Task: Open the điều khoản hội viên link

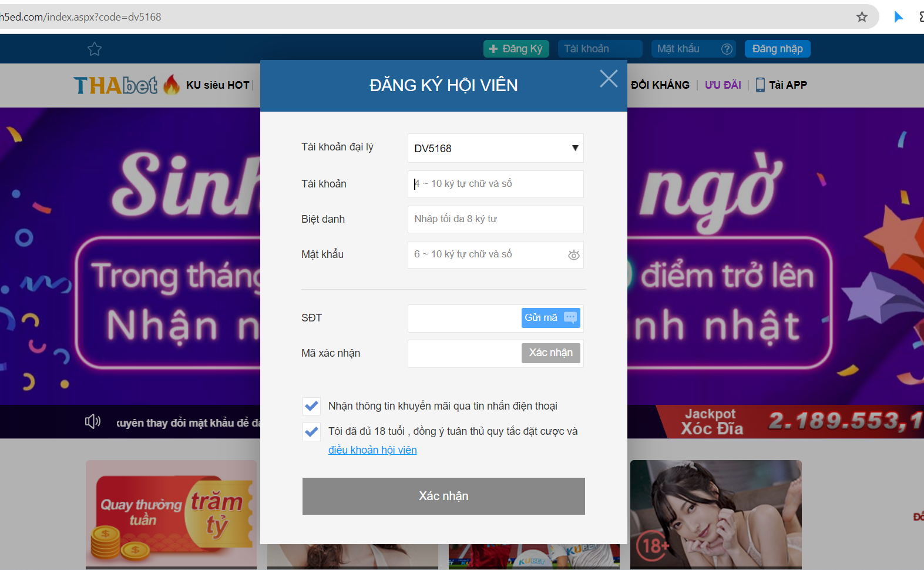Action: coord(372,450)
